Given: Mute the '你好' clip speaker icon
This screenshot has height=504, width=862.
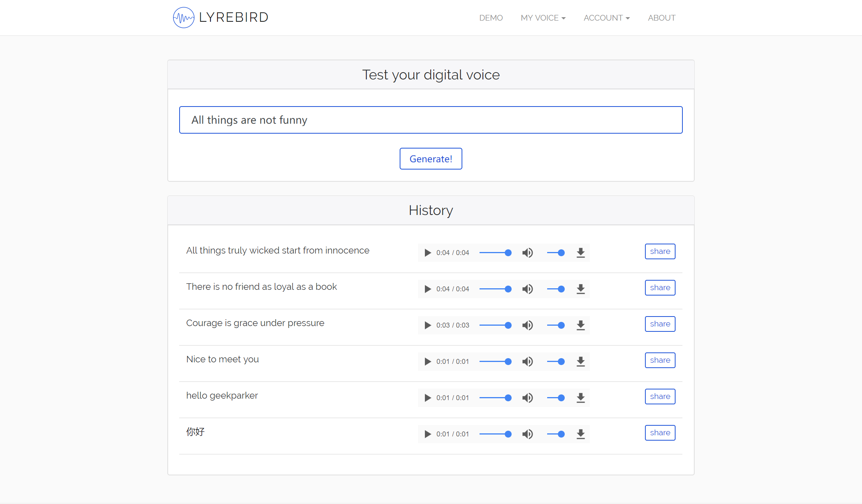Looking at the screenshot, I should [x=528, y=434].
